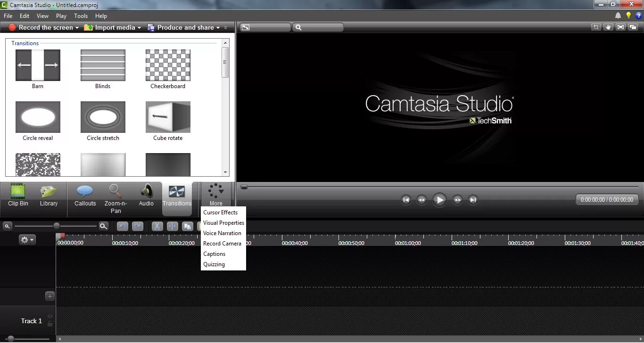Viewport: 644px width, 343px height.
Task: Select the Crop tool above the preview
Action: pyautogui.click(x=596, y=27)
